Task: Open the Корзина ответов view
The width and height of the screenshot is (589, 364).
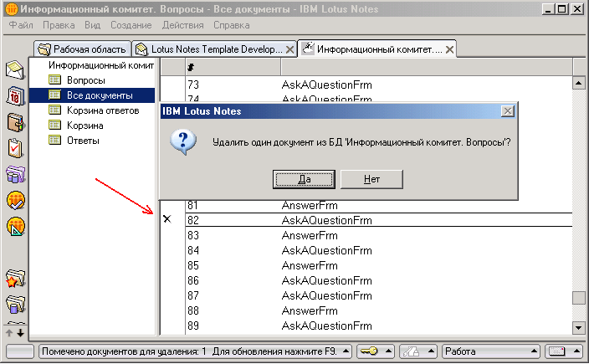Action: tap(103, 110)
